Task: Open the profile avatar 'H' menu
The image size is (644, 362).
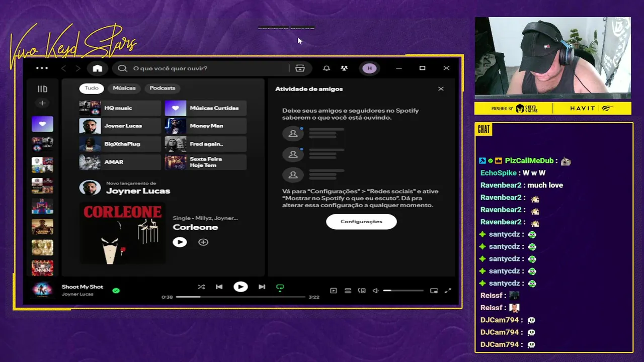Action: (x=369, y=68)
